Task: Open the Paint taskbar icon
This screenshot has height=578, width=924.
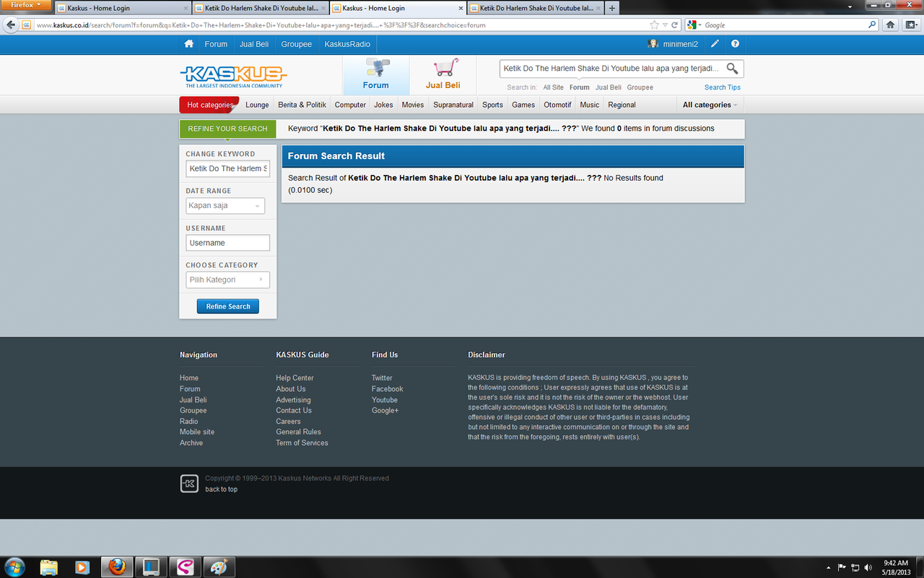Action: pos(218,567)
